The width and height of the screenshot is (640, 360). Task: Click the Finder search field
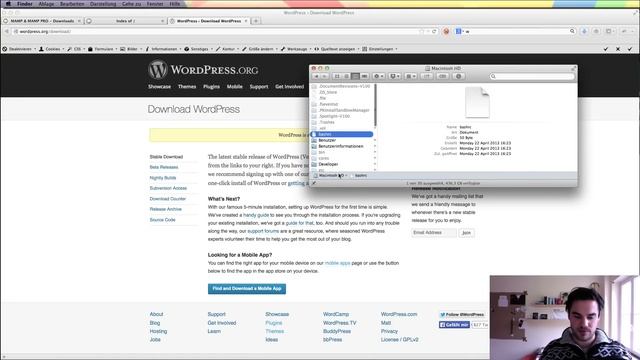(x=532, y=76)
